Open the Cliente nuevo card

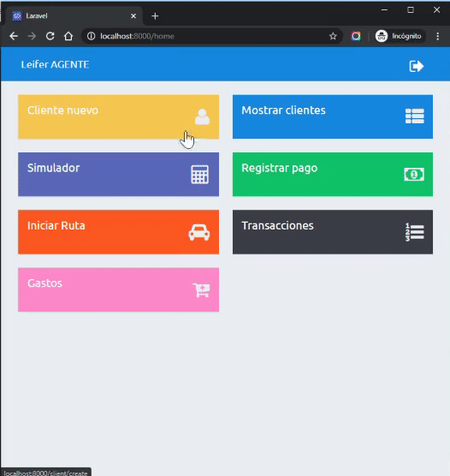[x=118, y=117]
